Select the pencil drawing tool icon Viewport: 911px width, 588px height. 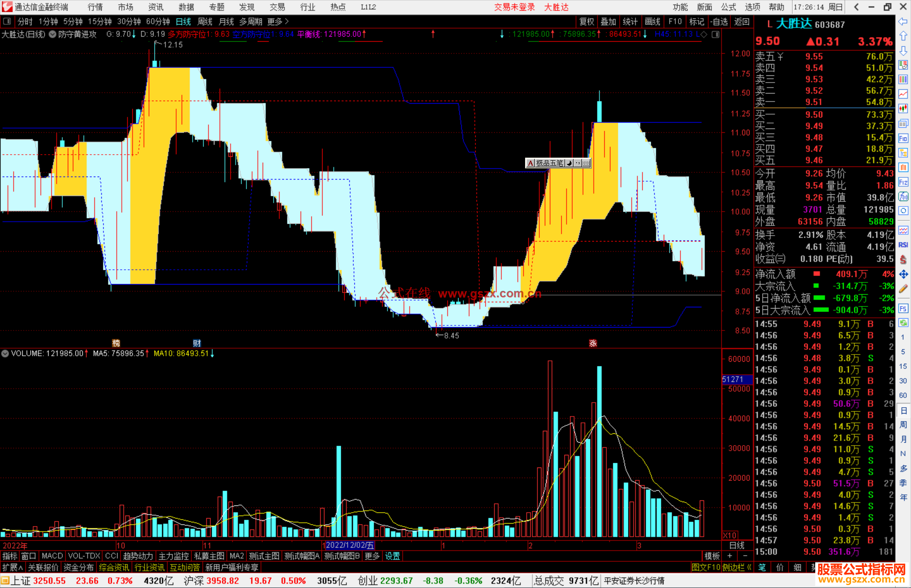point(903,289)
